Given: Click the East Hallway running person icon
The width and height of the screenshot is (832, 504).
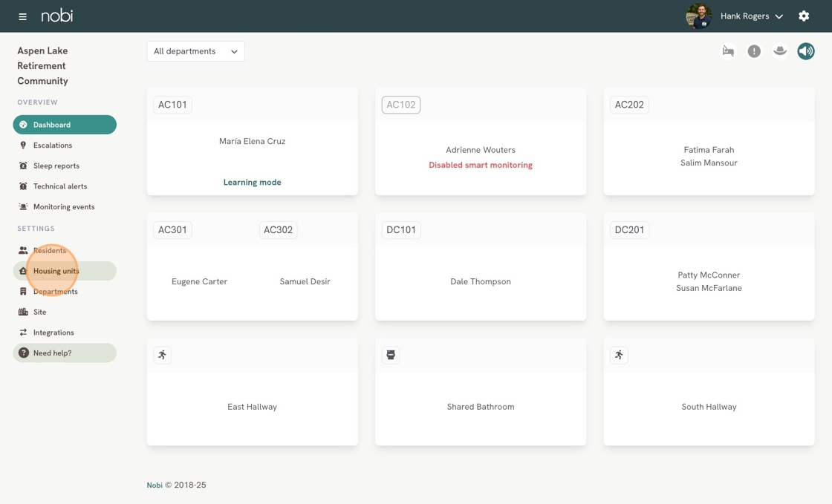Looking at the screenshot, I should coord(163,355).
